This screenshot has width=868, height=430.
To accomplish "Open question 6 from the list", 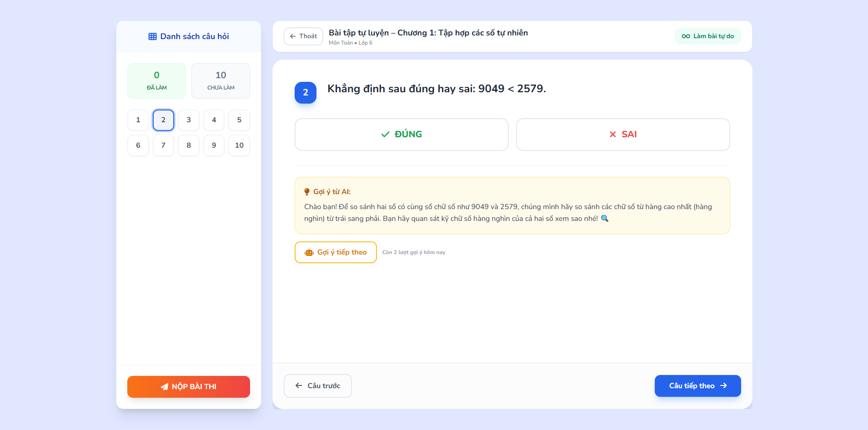I will (138, 145).
